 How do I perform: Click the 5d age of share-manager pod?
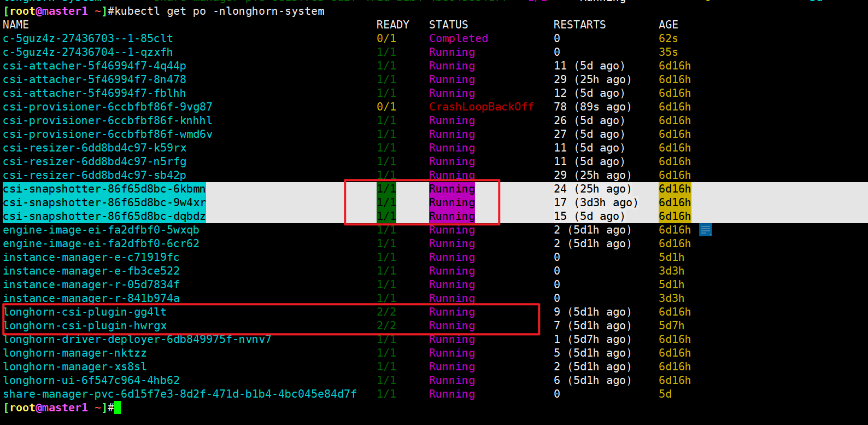(x=665, y=394)
